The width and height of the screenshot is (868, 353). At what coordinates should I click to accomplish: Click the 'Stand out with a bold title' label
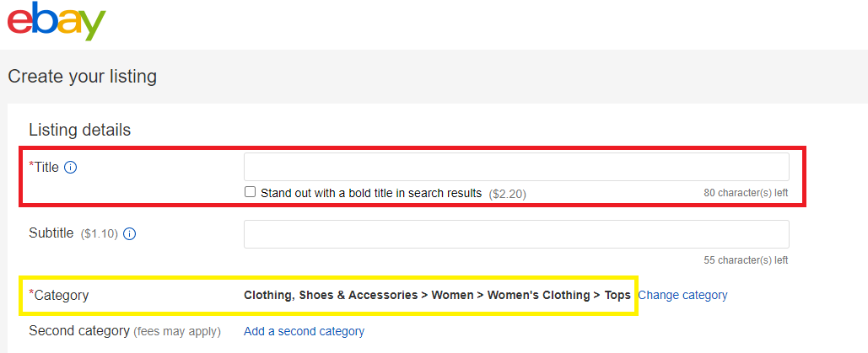click(x=370, y=193)
